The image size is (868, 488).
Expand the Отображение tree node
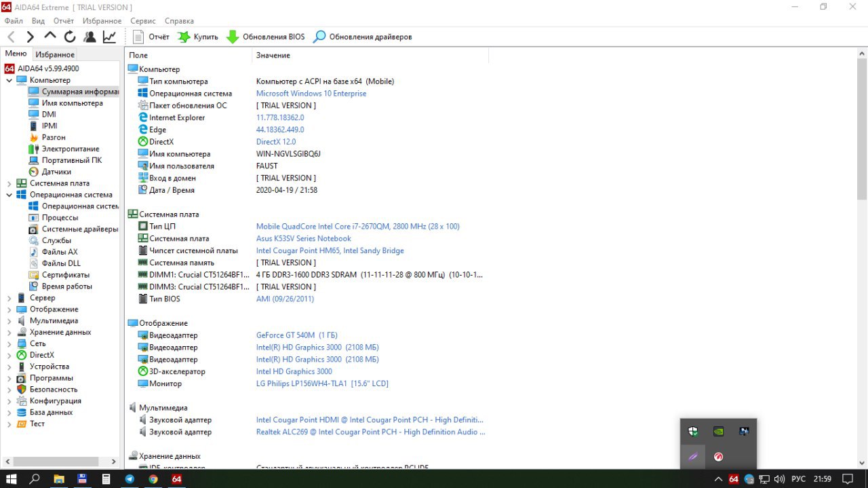(9, 309)
